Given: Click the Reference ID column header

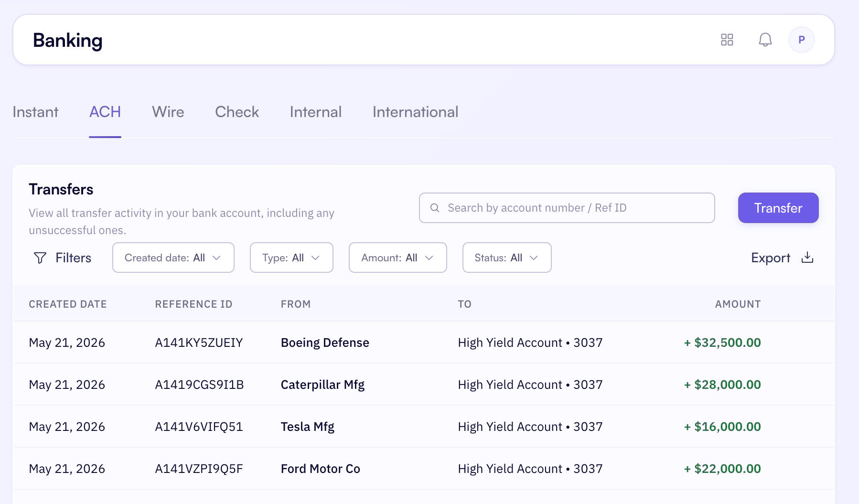Looking at the screenshot, I should click(x=193, y=304).
